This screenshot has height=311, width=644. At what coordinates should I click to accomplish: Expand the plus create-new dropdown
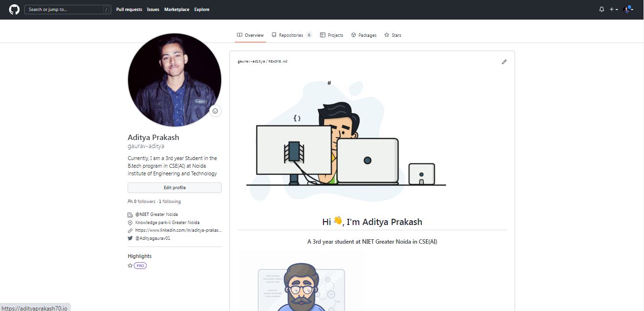coord(613,10)
